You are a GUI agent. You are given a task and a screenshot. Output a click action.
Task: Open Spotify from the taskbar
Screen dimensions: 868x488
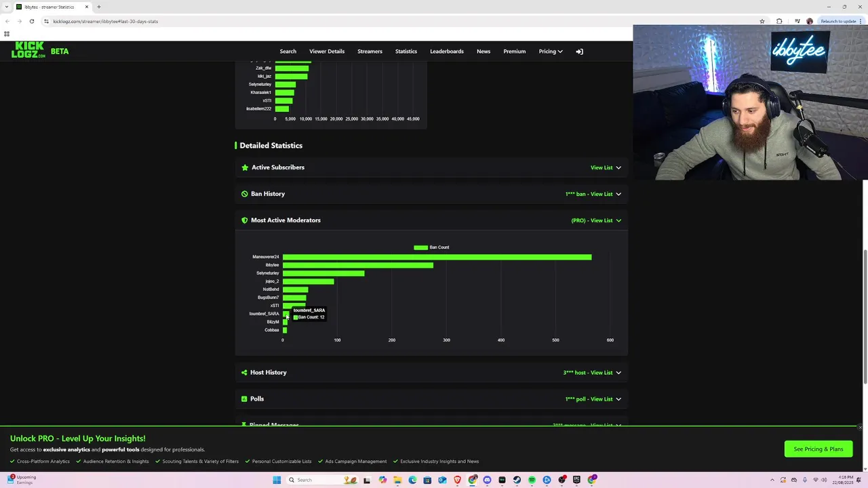(x=532, y=480)
